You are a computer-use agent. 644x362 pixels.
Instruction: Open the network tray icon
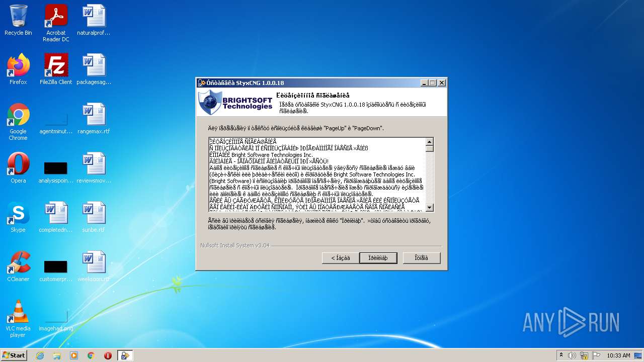pyautogui.click(x=584, y=355)
